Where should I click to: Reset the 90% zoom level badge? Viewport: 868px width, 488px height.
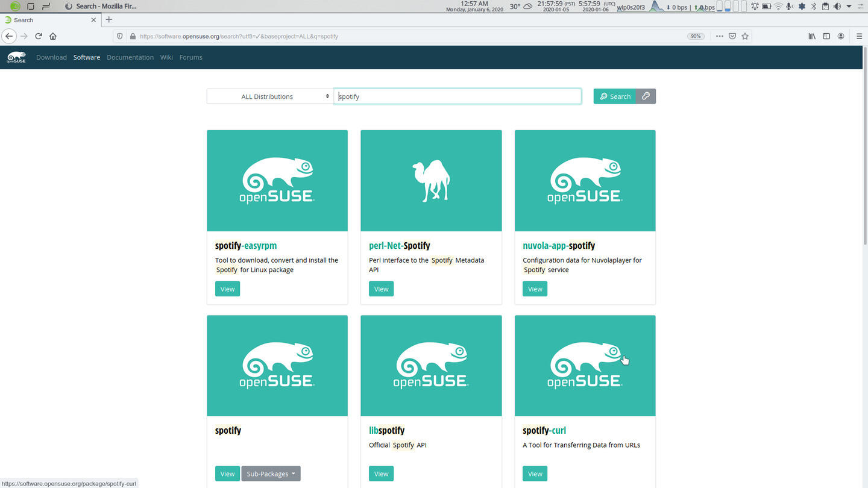(696, 36)
